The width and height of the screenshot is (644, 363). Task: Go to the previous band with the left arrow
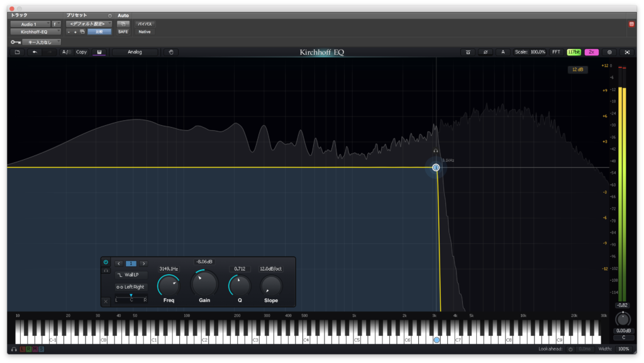click(119, 264)
